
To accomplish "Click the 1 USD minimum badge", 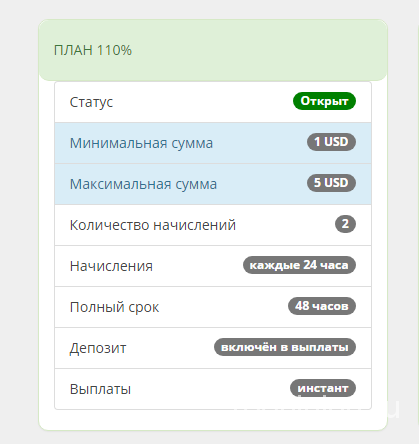I will point(331,142).
